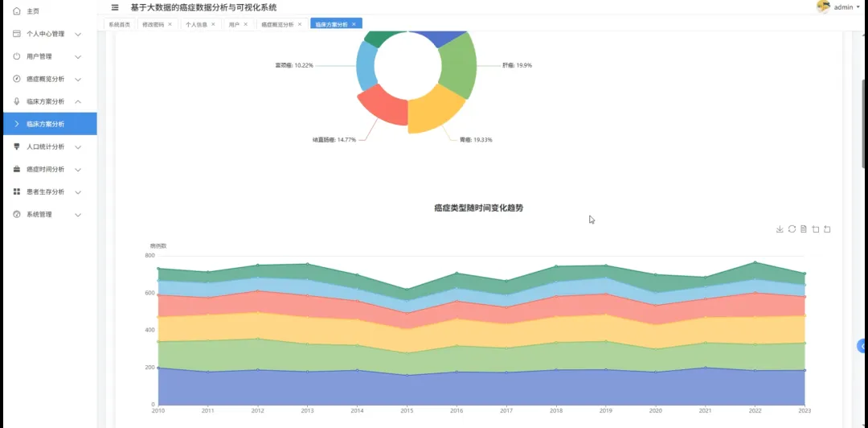
Task: Save trend chart as image via download icon
Action: 780,229
